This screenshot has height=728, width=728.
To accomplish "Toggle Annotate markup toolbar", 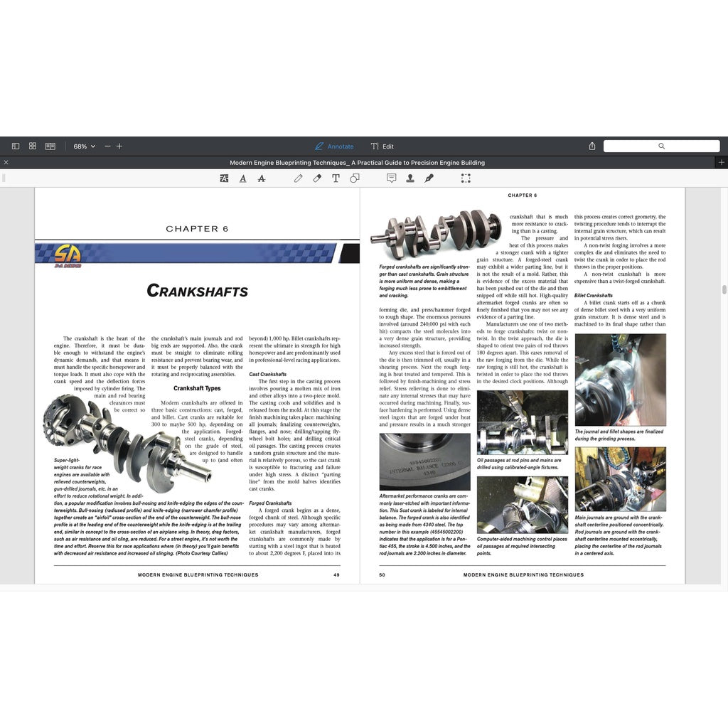I will tap(334, 146).
